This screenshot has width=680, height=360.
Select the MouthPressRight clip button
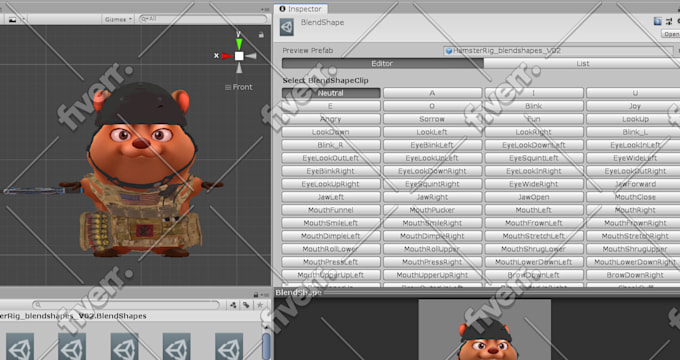(x=432, y=262)
